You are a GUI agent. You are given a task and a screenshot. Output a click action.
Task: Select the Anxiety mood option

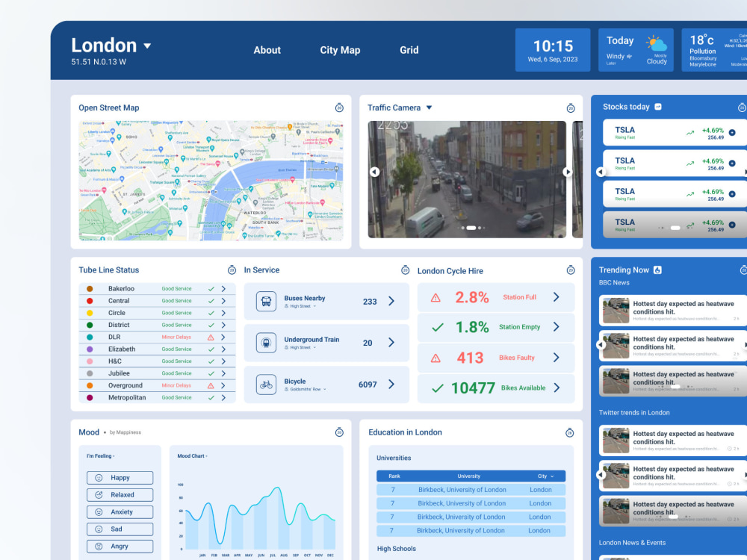click(120, 512)
